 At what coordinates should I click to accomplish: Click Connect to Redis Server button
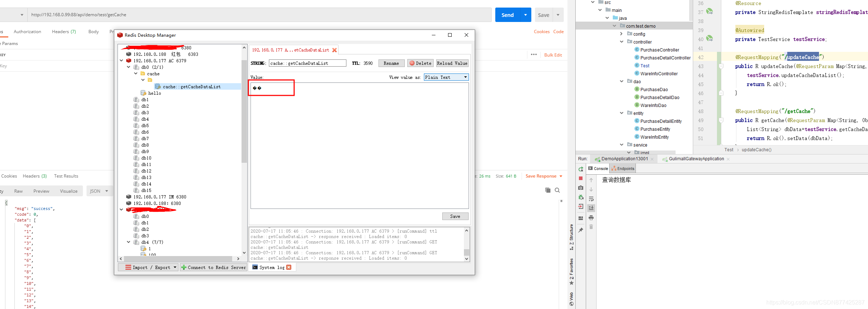pos(213,267)
